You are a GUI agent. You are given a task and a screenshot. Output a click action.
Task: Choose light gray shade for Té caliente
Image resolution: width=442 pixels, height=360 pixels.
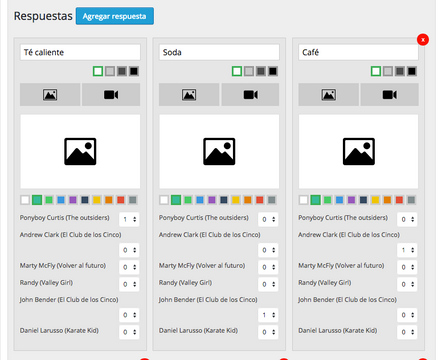[x=110, y=71]
